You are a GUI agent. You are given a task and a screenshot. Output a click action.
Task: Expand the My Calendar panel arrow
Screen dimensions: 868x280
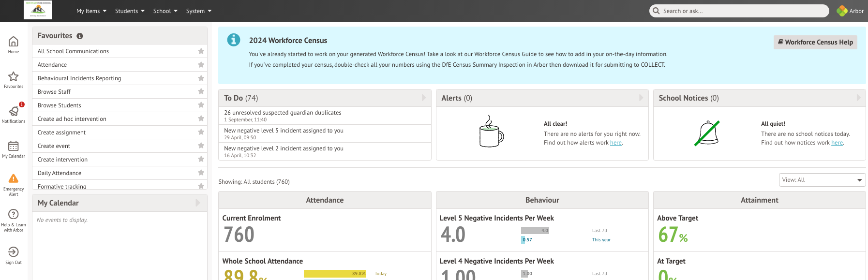click(x=197, y=203)
